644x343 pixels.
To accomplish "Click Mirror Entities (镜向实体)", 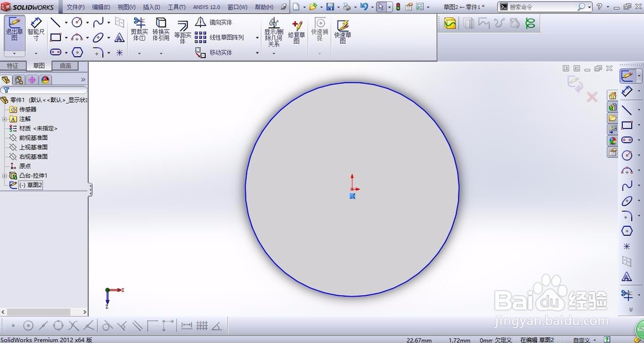I will pos(214,22).
